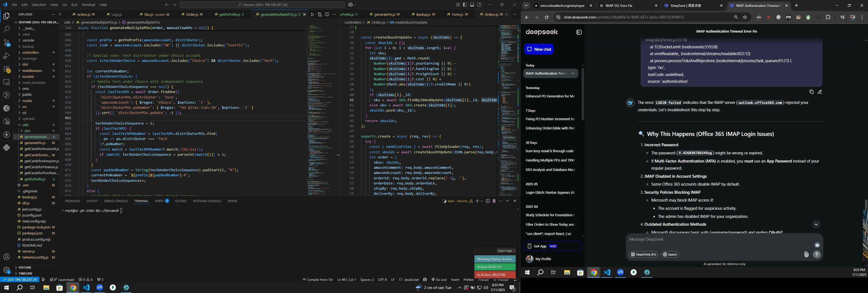
Task: Toggle the VS Code bottom panel layout button
Action: (x=472, y=5)
